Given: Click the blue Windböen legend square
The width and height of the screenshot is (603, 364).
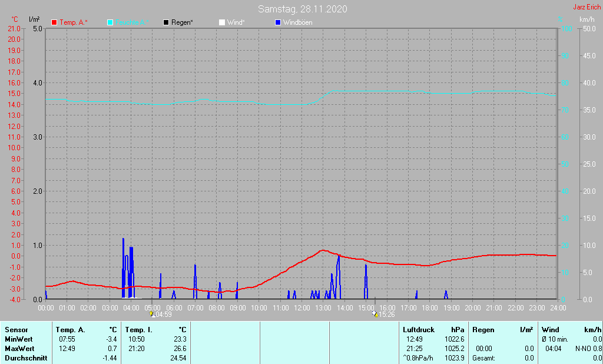Looking at the screenshot, I should point(278,22).
